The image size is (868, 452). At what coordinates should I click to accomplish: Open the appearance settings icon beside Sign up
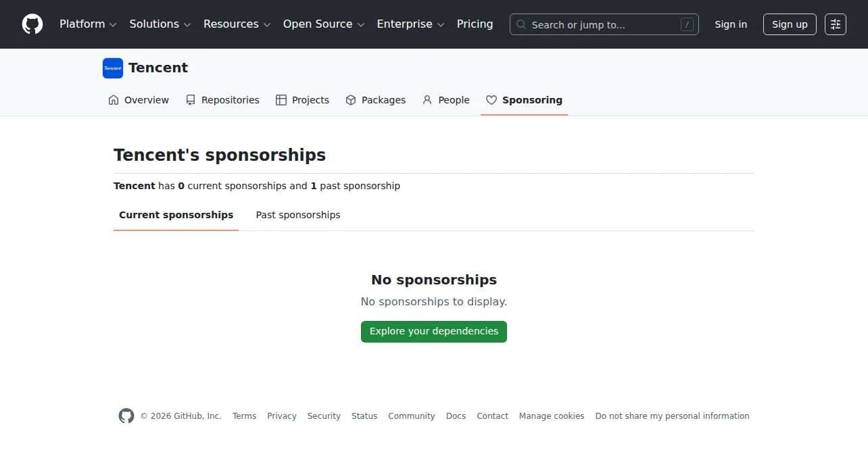point(836,24)
